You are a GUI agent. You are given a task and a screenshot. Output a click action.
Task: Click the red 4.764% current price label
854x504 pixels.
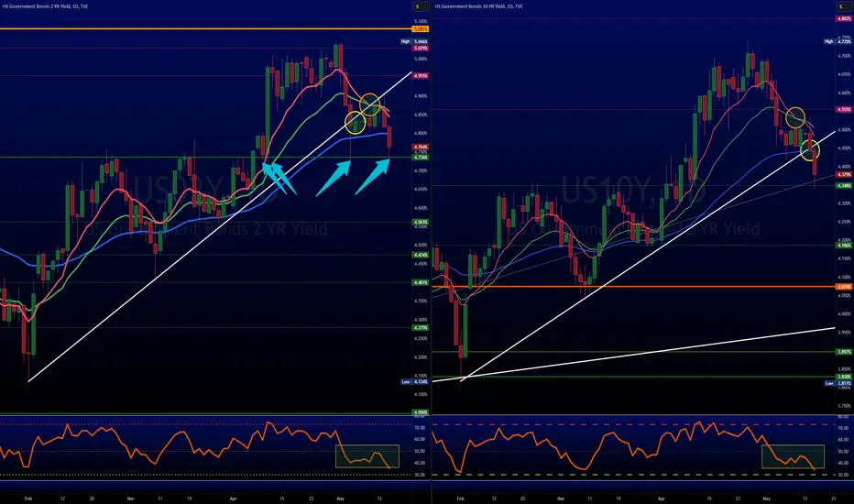(x=421, y=148)
